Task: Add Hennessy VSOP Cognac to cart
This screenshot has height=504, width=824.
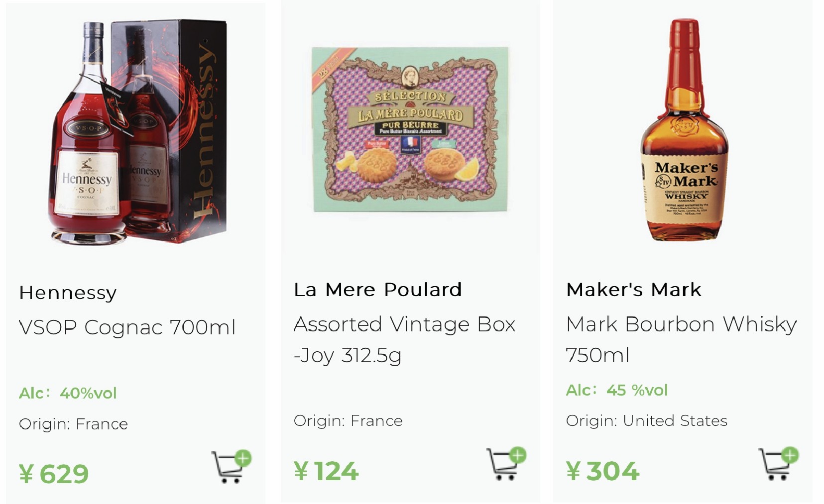Action: (232, 466)
